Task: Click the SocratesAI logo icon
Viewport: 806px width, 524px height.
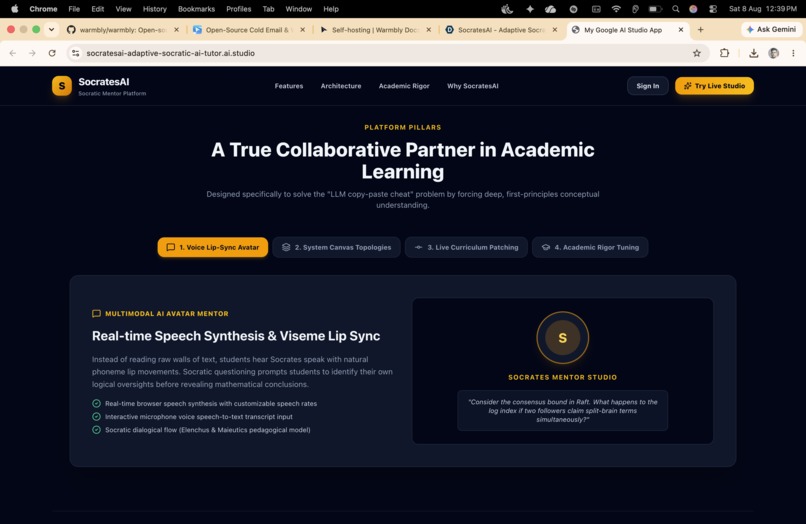Action: pyautogui.click(x=62, y=86)
